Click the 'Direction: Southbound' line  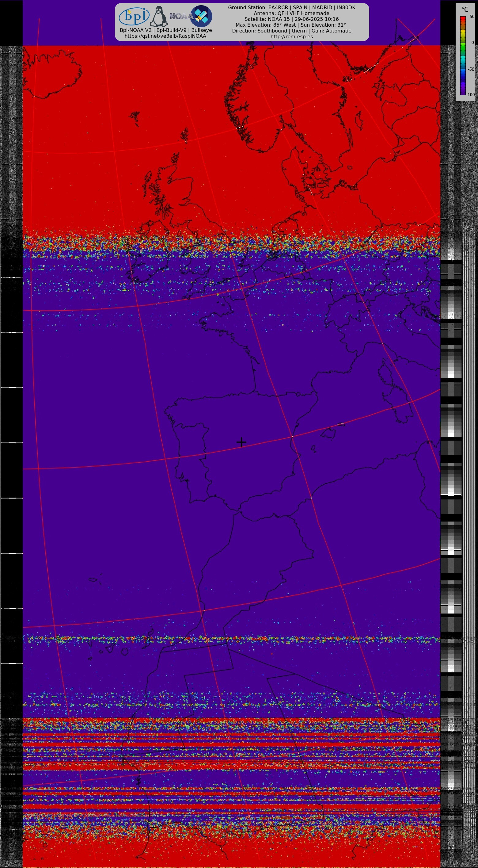tap(292, 31)
